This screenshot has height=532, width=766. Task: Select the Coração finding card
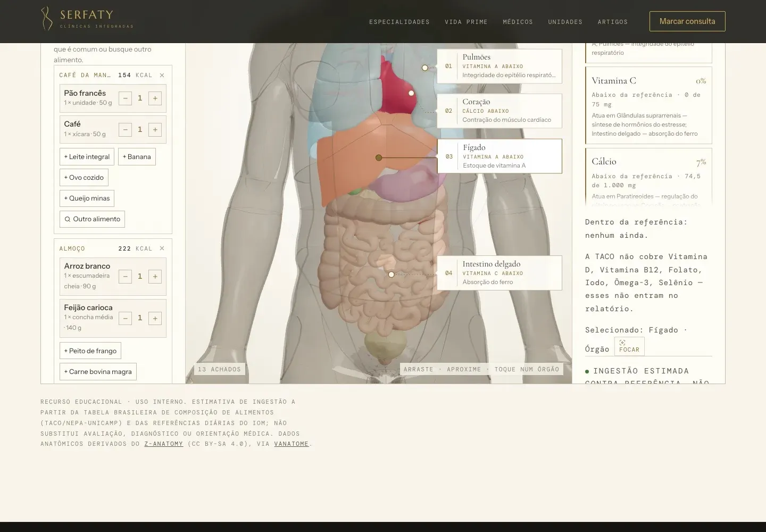pyautogui.click(x=499, y=111)
